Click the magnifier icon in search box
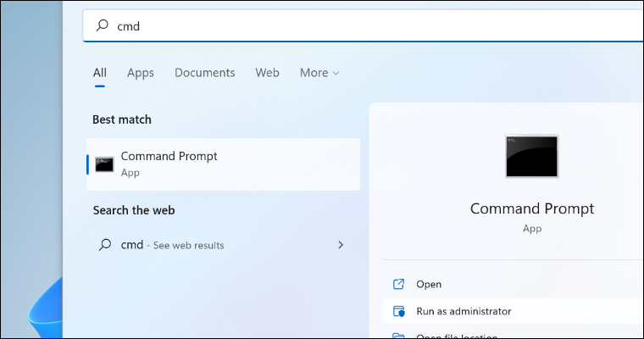This screenshot has height=339, width=644. [x=102, y=25]
